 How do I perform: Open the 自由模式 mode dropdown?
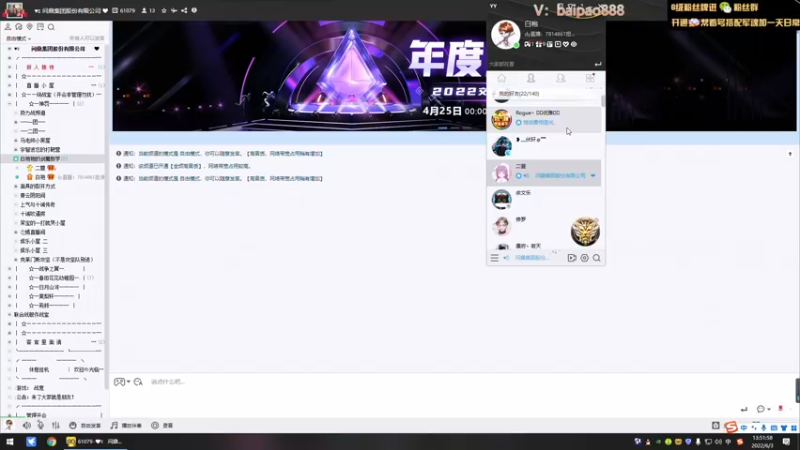pyautogui.click(x=18, y=39)
